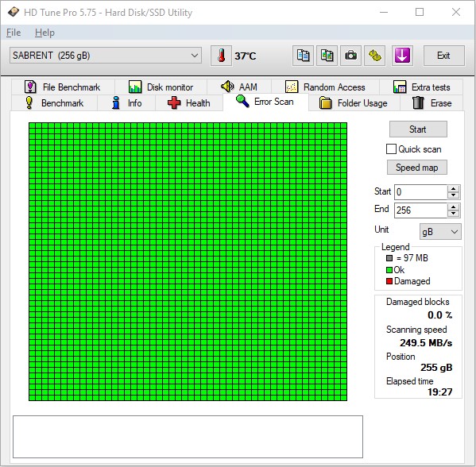Screen dimensions: 476x467
Task: Click the 255 gB position value
Action: (436, 368)
